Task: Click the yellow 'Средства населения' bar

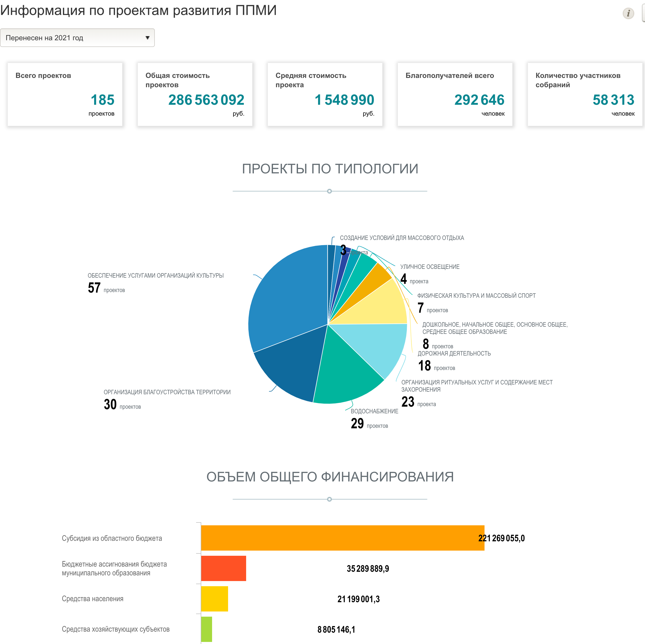Action: coord(214,599)
